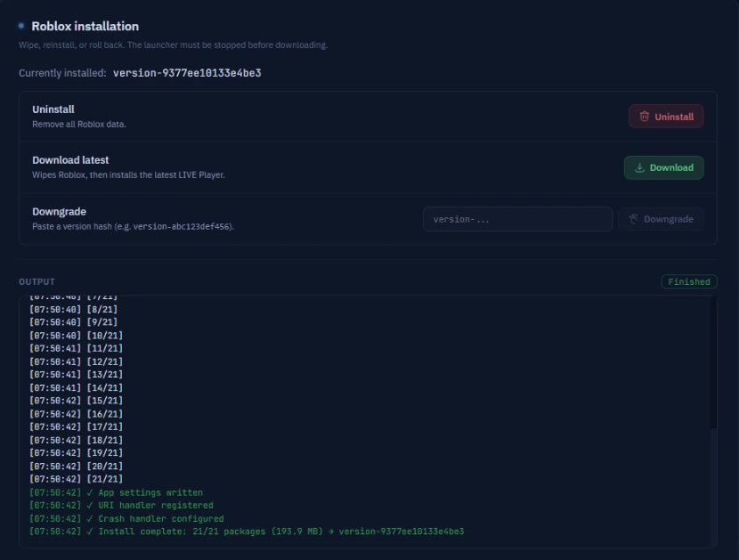739x560 pixels.
Task: Click the 'App settings written' log line
Action: [116, 492]
